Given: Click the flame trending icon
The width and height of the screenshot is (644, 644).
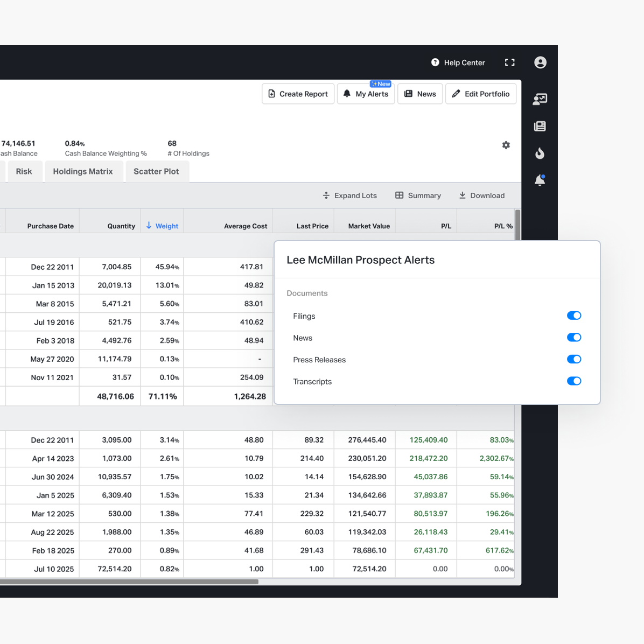Looking at the screenshot, I should coord(540,153).
